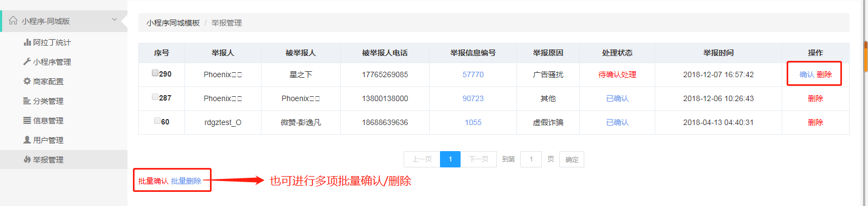868x206 pixels.
Task: Click 确认 for report row 290
Action: (x=807, y=74)
